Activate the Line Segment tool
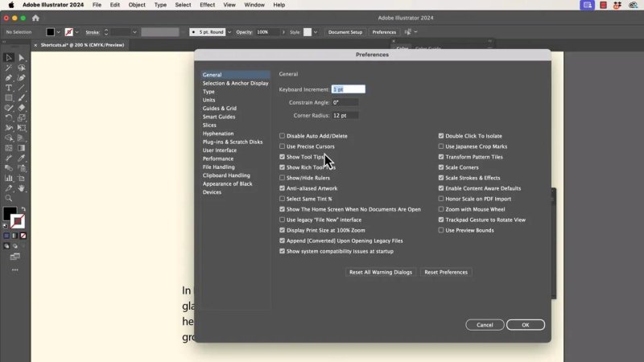The image size is (644, 362). coord(22,88)
